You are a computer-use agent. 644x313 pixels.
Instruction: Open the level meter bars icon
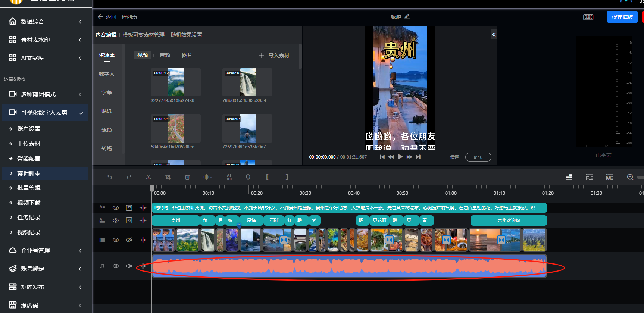point(569,178)
